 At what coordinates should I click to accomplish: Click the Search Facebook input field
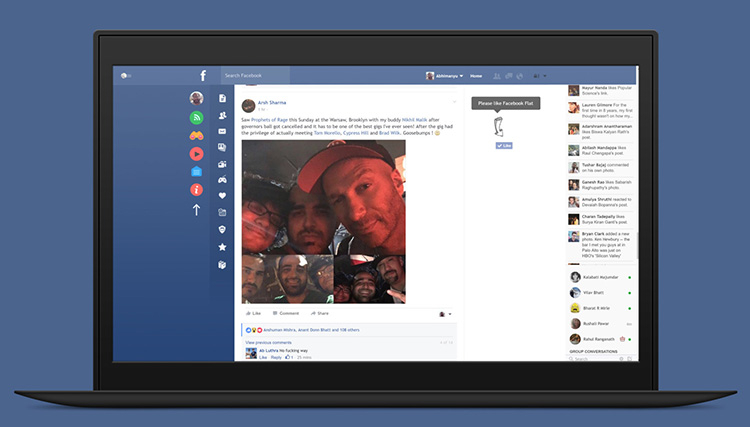point(254,75)
